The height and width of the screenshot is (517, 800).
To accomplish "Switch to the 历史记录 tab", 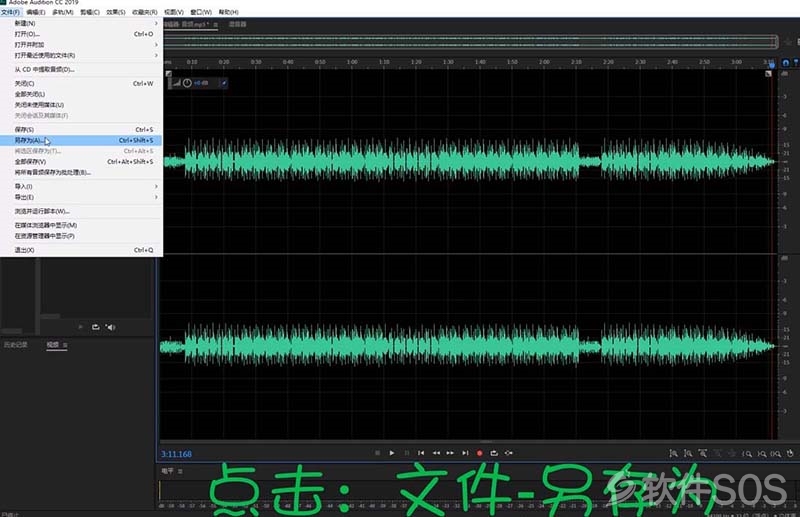I will pyautogui.click(x=16, y=345).
